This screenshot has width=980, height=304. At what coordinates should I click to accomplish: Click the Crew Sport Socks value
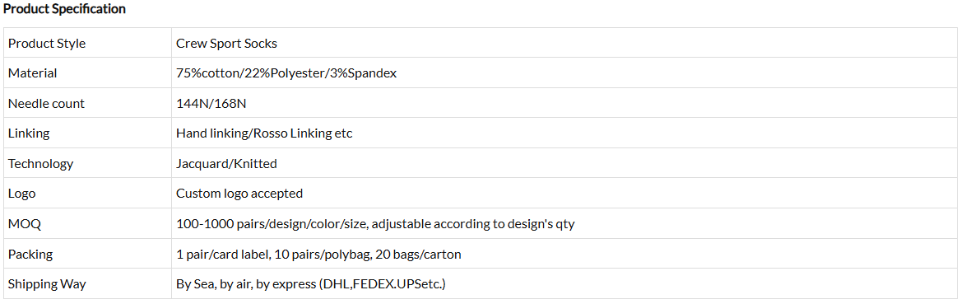(226, 44)
